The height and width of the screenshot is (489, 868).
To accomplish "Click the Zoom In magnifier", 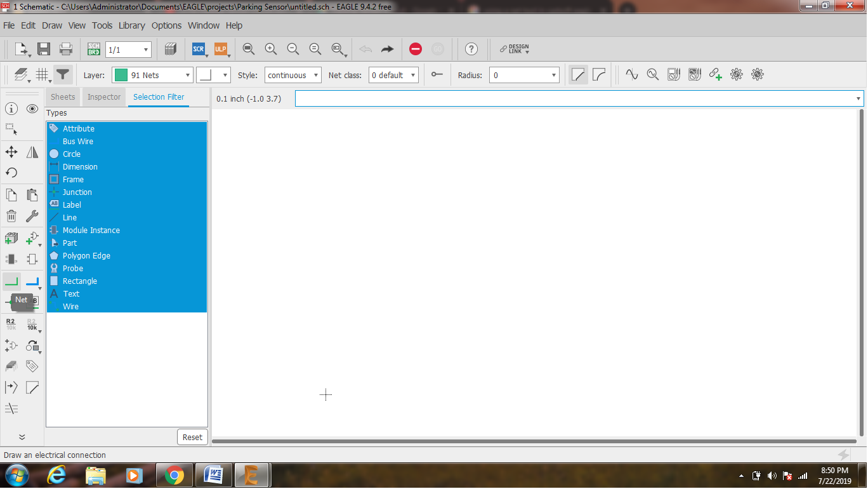I will pyautogui.click(x=271, y=49).
